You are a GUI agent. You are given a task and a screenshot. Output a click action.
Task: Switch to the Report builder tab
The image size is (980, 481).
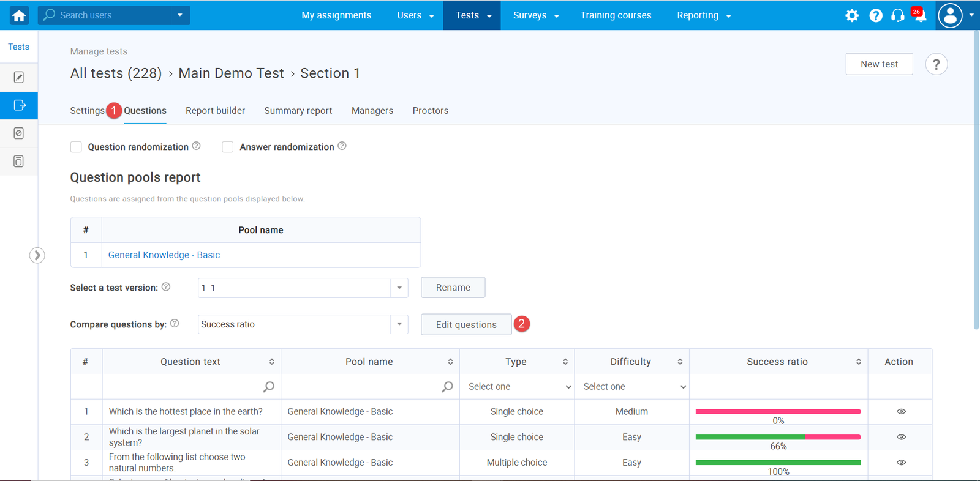click(x=215, y=111)
